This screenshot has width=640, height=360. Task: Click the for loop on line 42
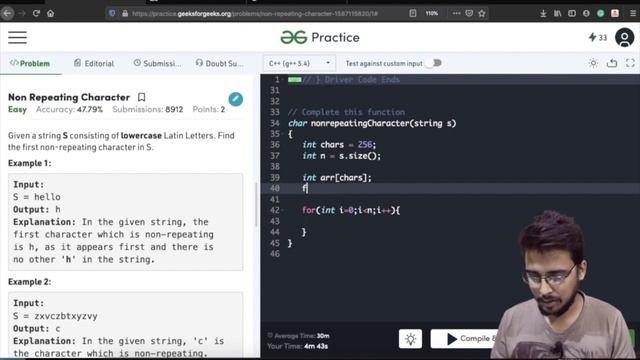point(351,210)
